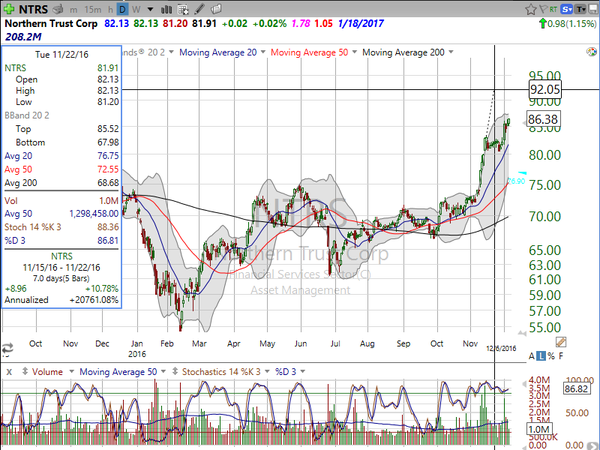Select the 'A' arithmetic scale option
Image resolution: width=600 pixels, height=450 pixels.
point(532,356)
